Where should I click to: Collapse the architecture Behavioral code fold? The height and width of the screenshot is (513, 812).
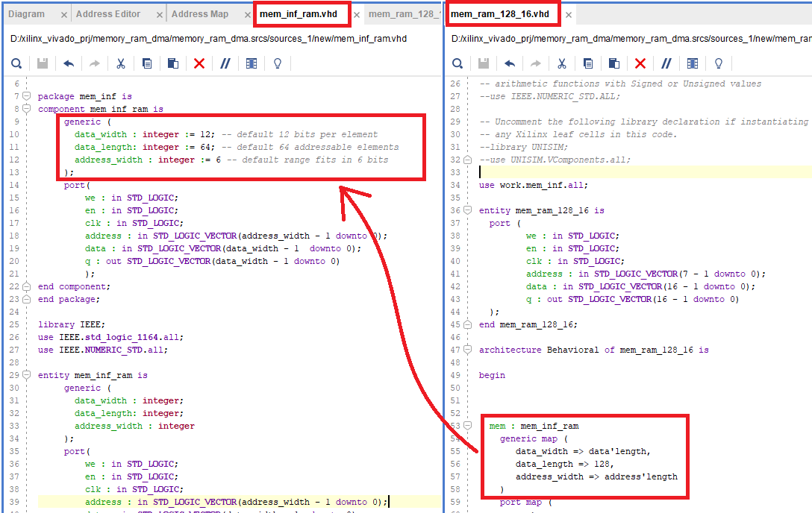tap(466, 348)
